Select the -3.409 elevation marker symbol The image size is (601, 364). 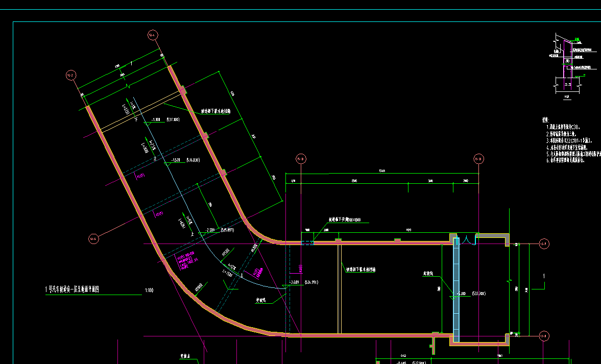pyautogui.click(x=285, y=286)
